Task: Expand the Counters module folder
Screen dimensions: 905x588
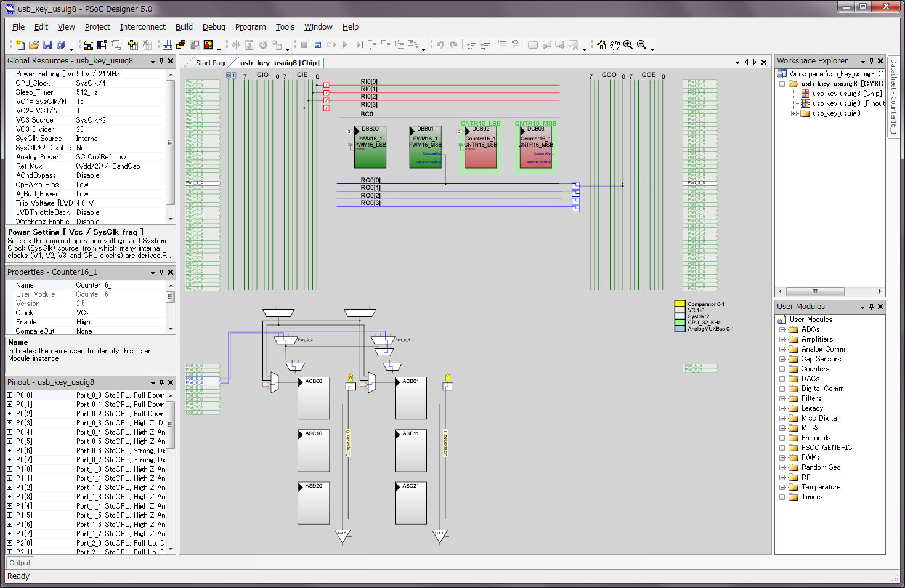Action: (782, 369)
